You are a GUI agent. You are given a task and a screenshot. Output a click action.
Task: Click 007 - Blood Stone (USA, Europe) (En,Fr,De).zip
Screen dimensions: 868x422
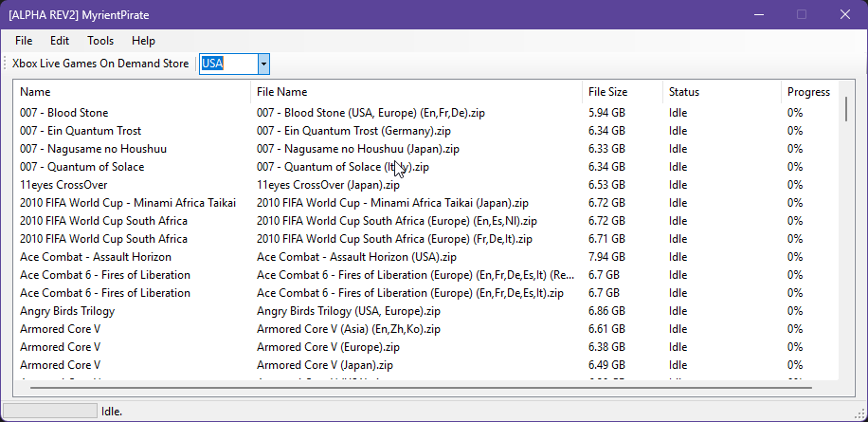click(x=371, y=113)
